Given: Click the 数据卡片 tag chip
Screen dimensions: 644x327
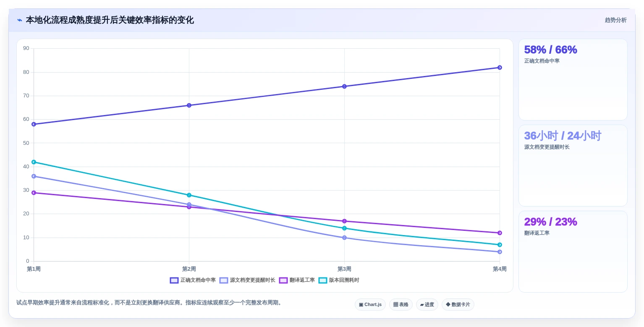Looking at the screenshot, I should (x=458, y=305).
